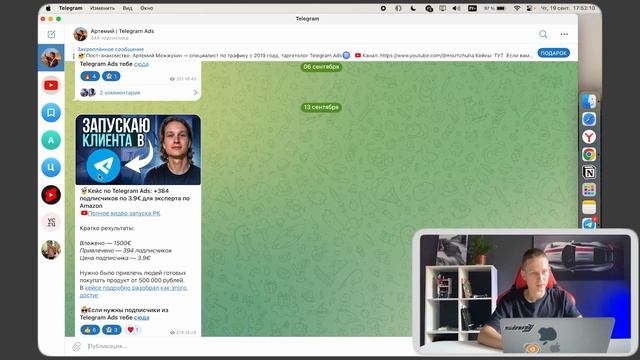Open the teal 'A' chat in sidebar
Viewport: 640px width, 360px height.
(51, 140)
